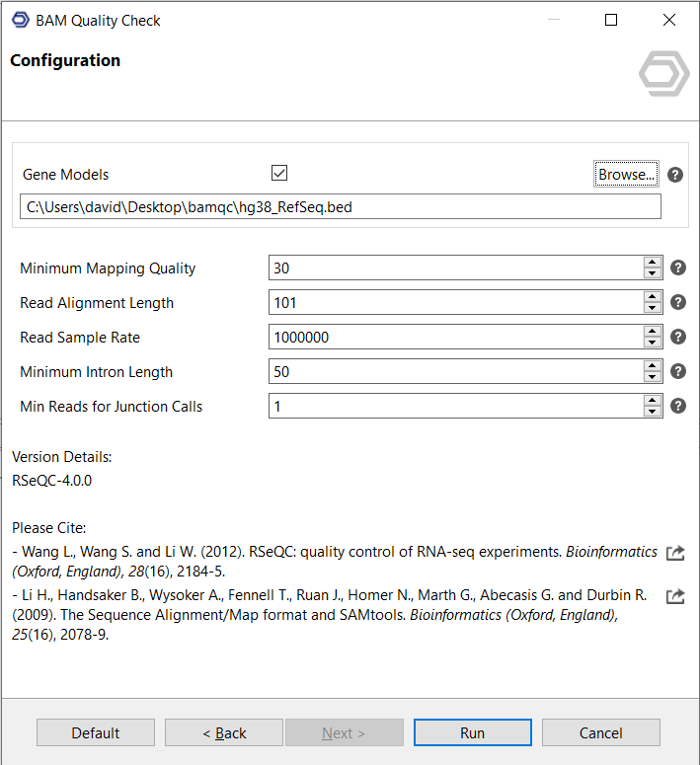Click the Browse... button for gene models

[626, 175]
